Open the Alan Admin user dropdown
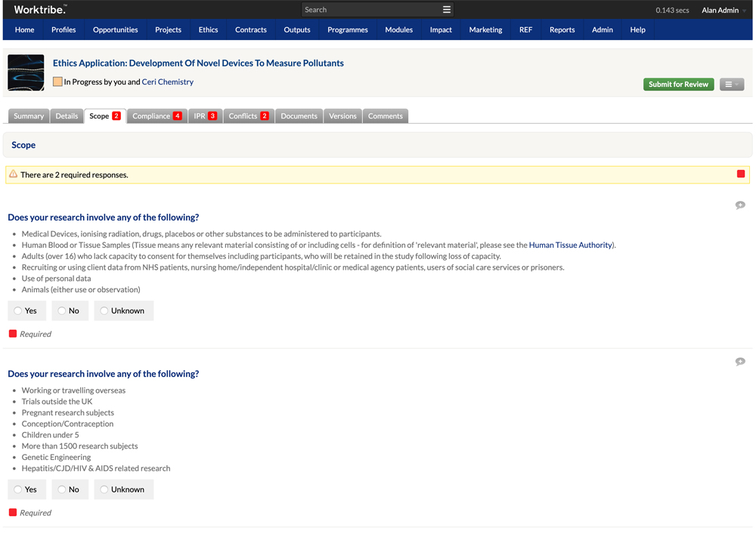 coord(723,10)
